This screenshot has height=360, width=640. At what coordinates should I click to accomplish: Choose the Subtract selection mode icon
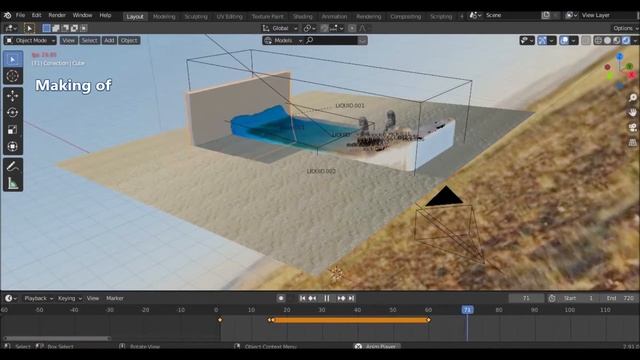click(x=65, y=28)
